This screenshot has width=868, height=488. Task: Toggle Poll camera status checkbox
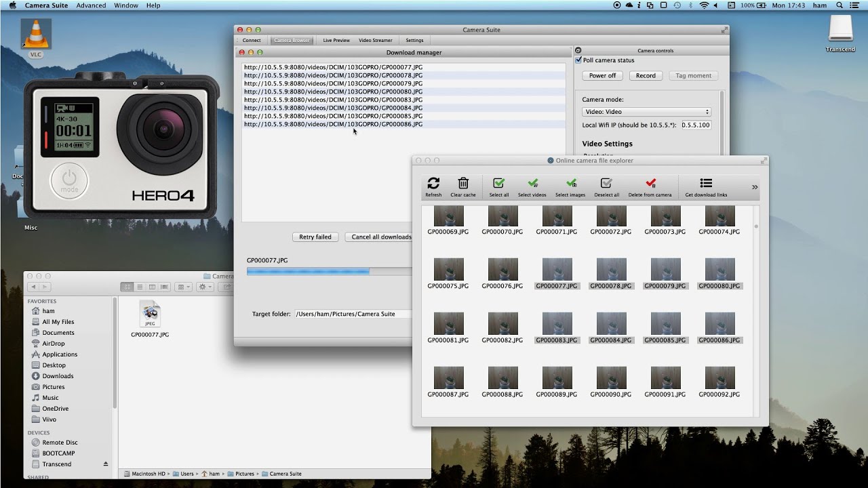click(x=578, y=60)
